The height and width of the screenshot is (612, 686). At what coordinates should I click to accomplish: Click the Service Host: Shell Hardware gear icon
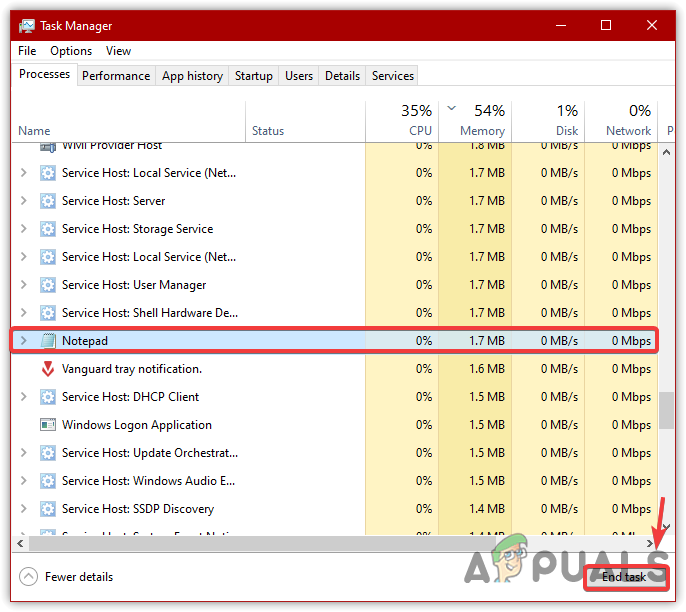(48, 313)
